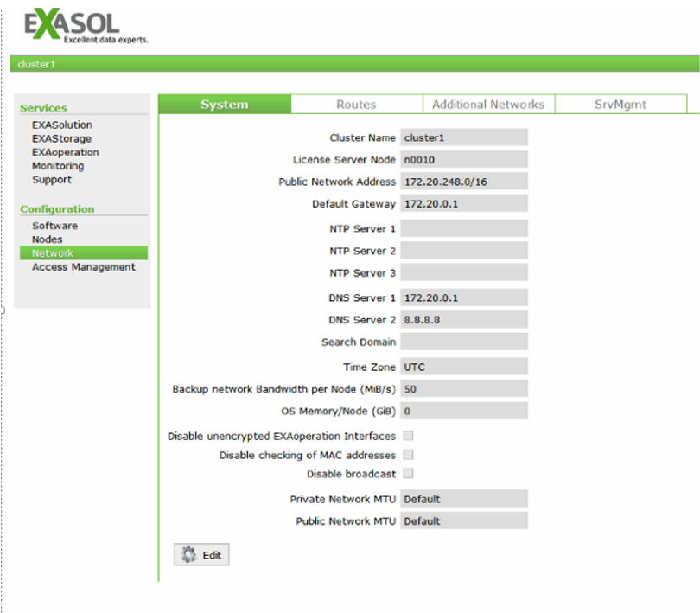Screen dimensions: 700x613
Task: Open EXASolution in the Services menu
Action: click(x=62, y=125)
